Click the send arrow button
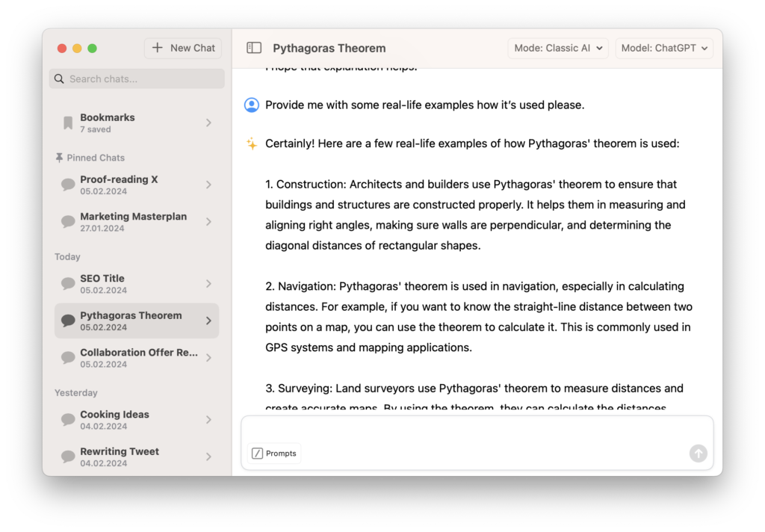Screen dimensions: 765x532 click(x=699, y=453)
